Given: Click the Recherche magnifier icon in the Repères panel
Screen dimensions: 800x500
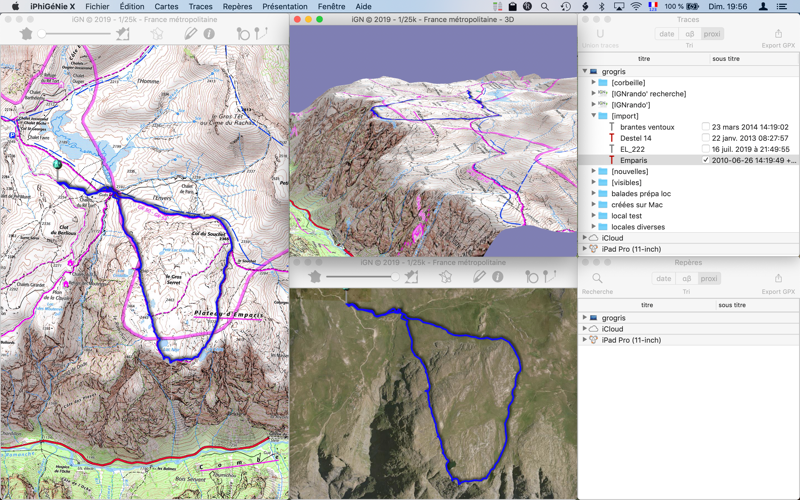Looking at the screenshot, I should (597, 279).
